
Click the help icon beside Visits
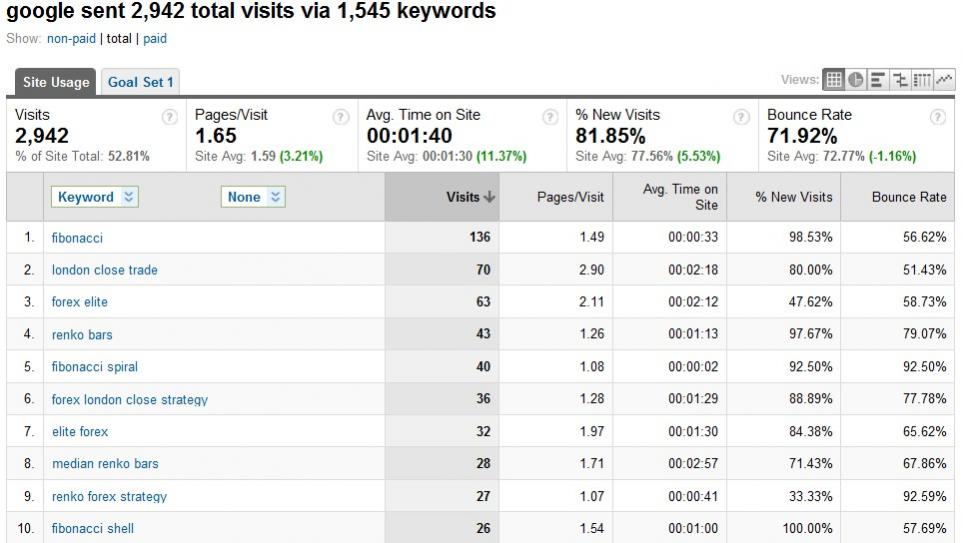(169, 116)
